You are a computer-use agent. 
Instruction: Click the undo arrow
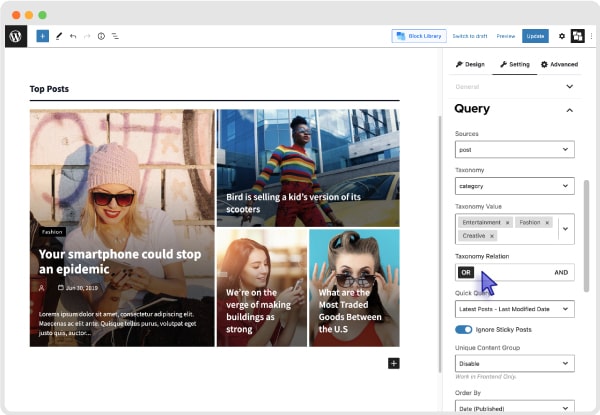coord(73,36)
